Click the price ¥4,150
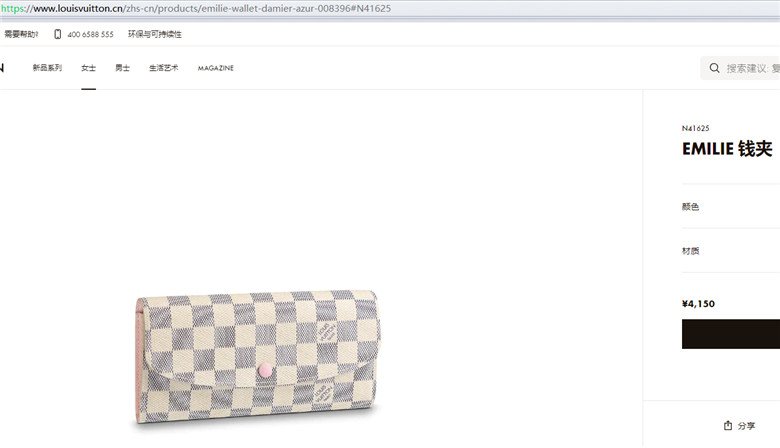The image size is (780, 448). pyautogui.click(x=698, y=304)
